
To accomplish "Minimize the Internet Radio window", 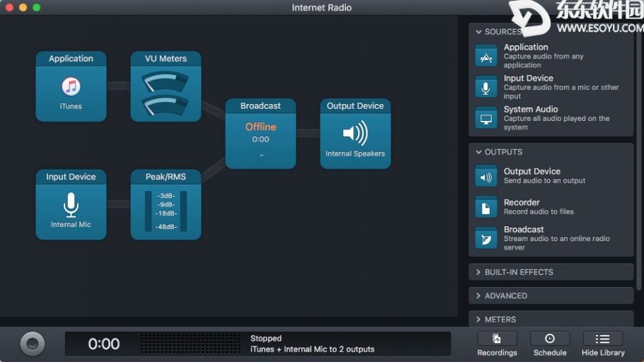I will point(23,7).
